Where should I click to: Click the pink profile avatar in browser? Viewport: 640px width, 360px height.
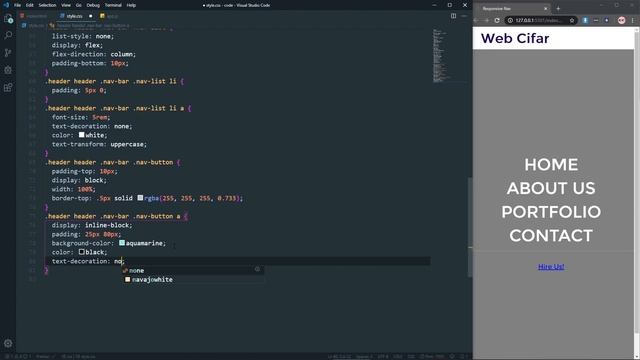click(x=622, y=20)
